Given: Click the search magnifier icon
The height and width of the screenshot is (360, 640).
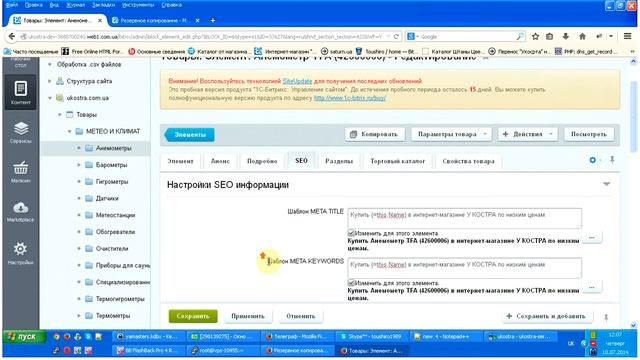Looking at the screenshot, I should (x=520, y=37).
